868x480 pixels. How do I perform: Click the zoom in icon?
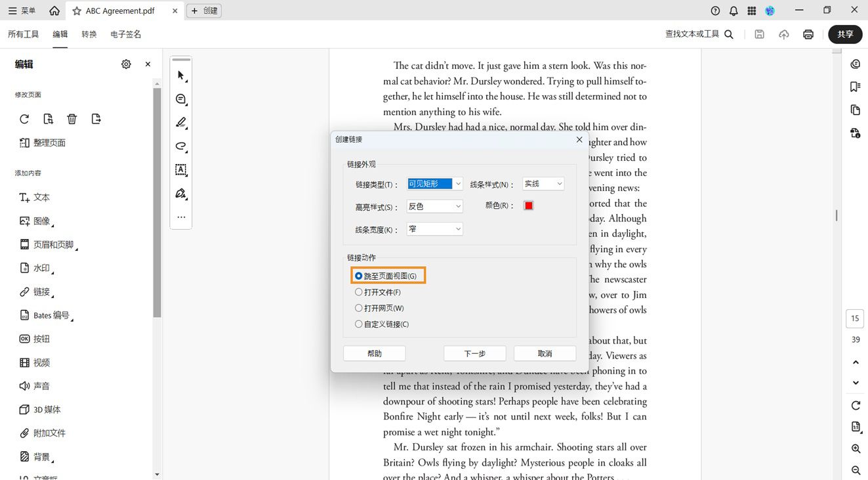click(x=855, y=448)
